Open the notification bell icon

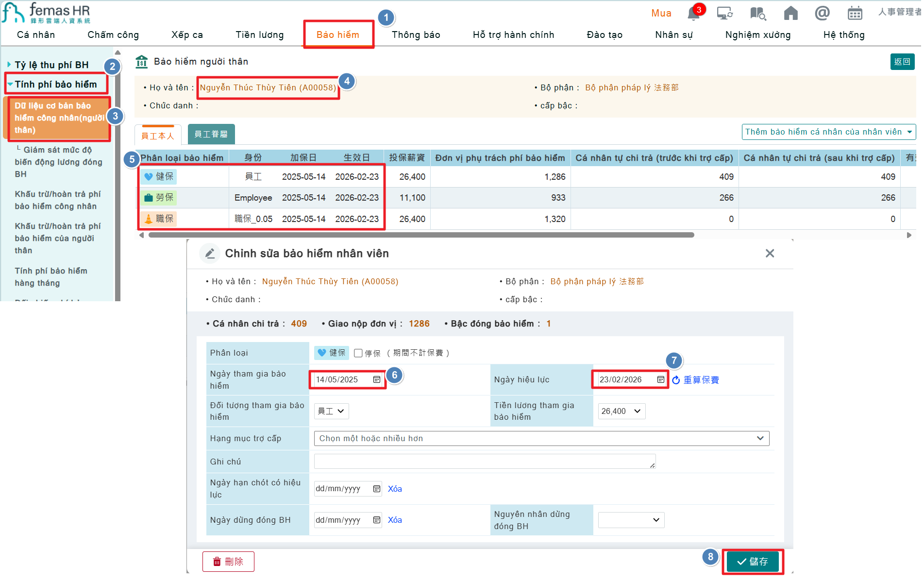(x=693, y=14)
